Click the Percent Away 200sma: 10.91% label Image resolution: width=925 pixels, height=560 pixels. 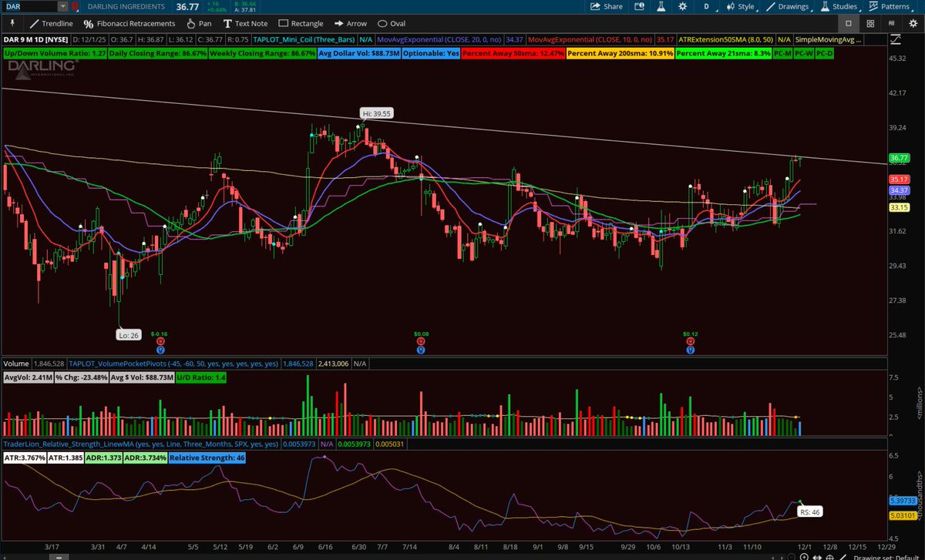coord(621,55)
